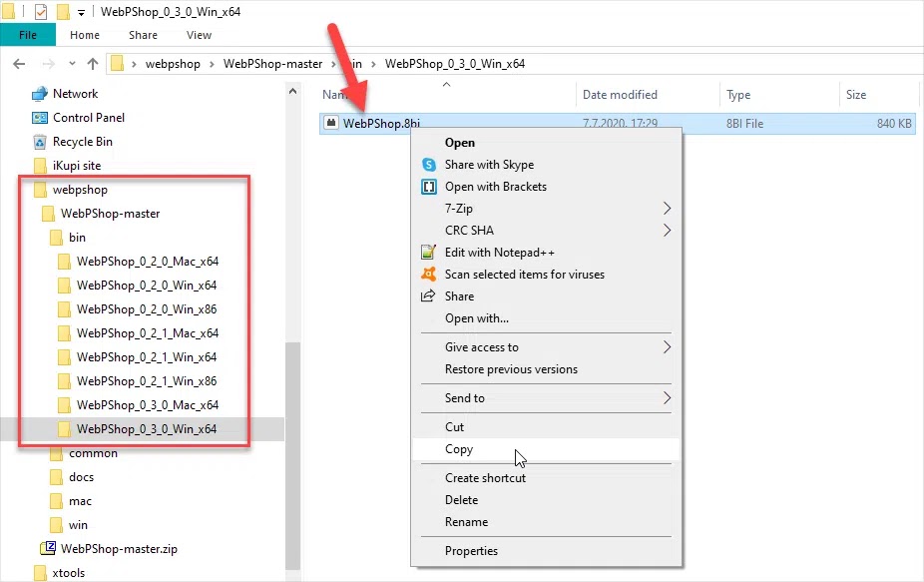Select WebPShop_0_2_1_Mac_x64 folder in tree
This screenshot has width=924, height=582.
tap(148, 333)
